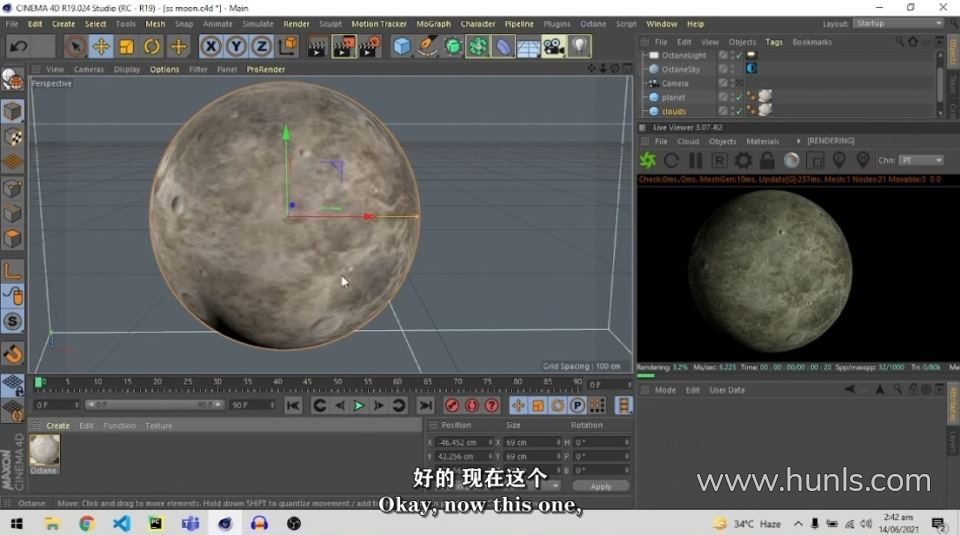Click the Light bulb icon in toolbar

579,46
